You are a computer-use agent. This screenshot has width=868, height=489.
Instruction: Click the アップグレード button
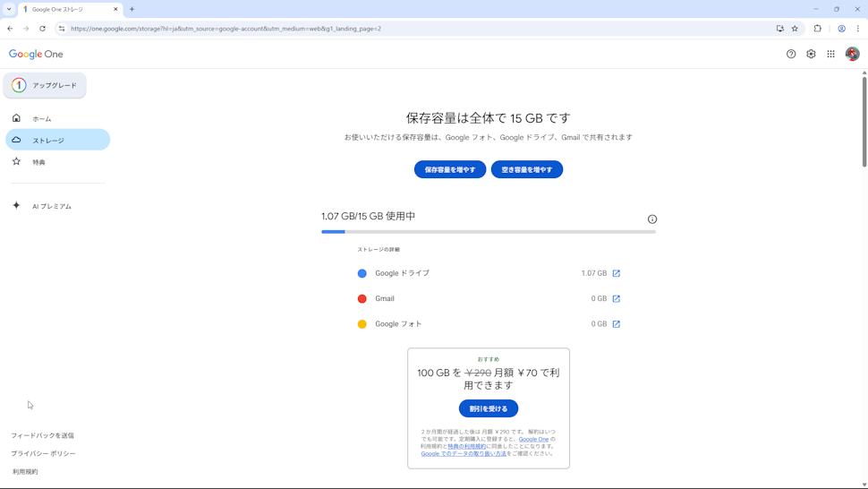[x=45, y=85]
